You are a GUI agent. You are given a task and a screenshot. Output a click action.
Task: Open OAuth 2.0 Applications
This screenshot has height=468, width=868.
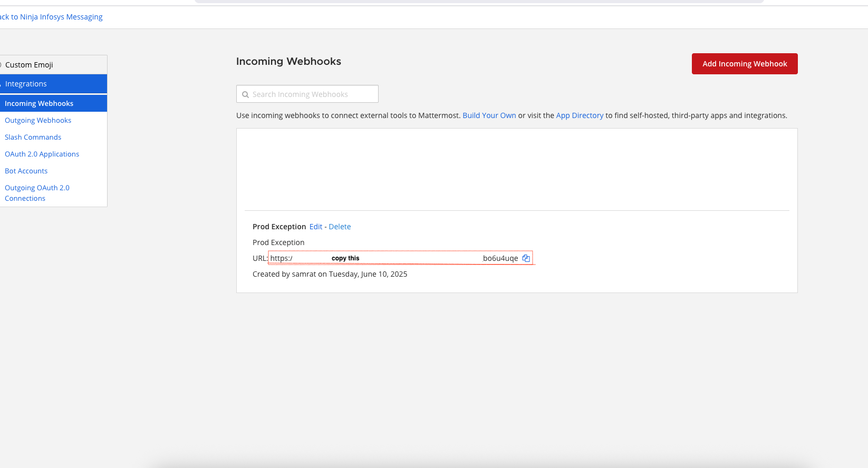click(42, 154)
